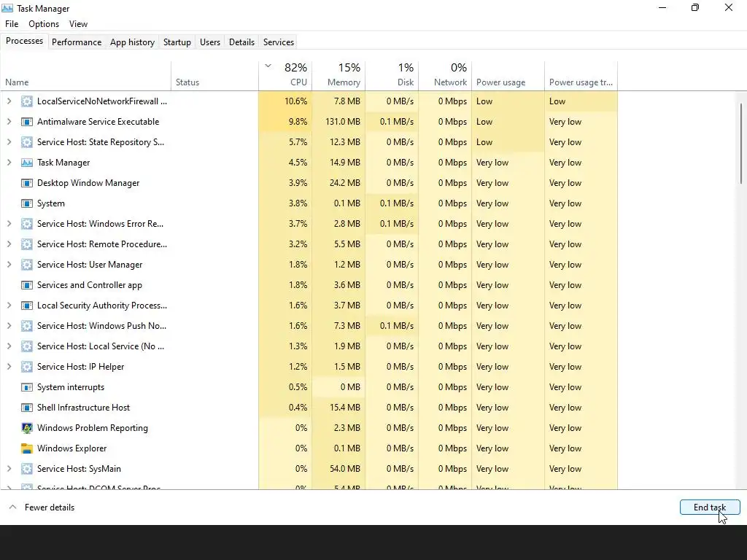This screenshot has height=560, width=747.
Task: Sort processes by Network column header
Action: (445, 75)
